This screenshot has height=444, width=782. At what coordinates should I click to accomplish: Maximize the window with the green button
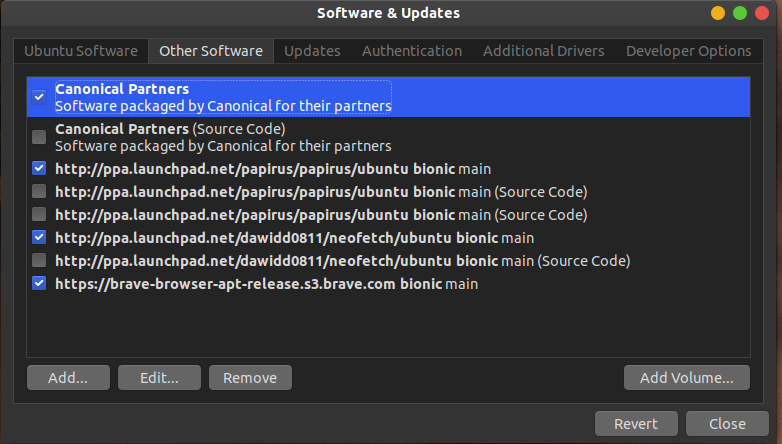[740, 13]
